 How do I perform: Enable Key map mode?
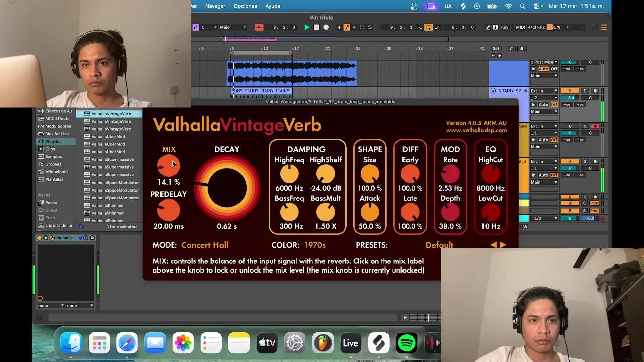click(505, 27)
